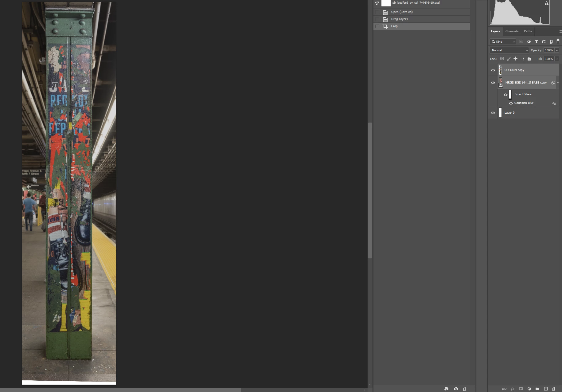562x392 pixels.
Task: Click histogram cached data warning triangle
Action: coord(547,3)
